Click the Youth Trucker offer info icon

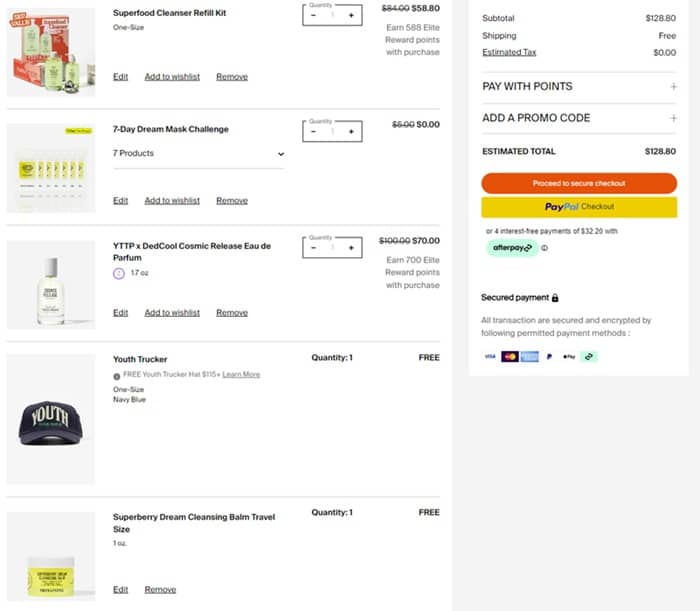pos(117,375)
